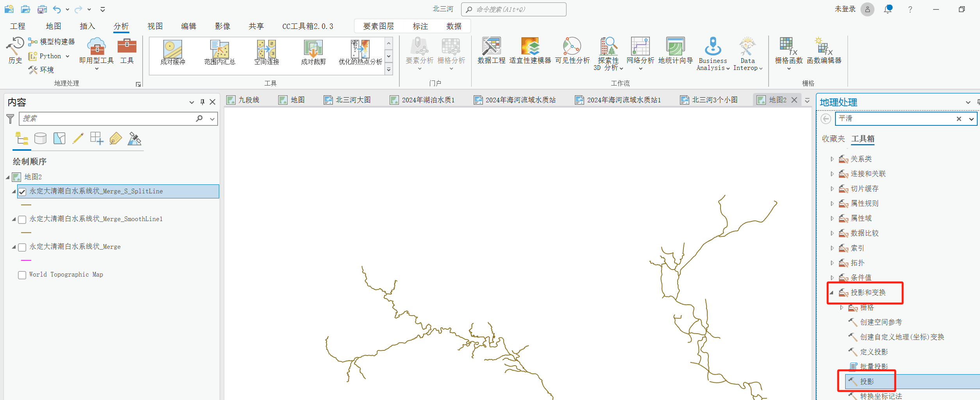Switch to the 北三河大图 layout tab
The width and height of the screenshot is (980, 400).
[347, 100]
